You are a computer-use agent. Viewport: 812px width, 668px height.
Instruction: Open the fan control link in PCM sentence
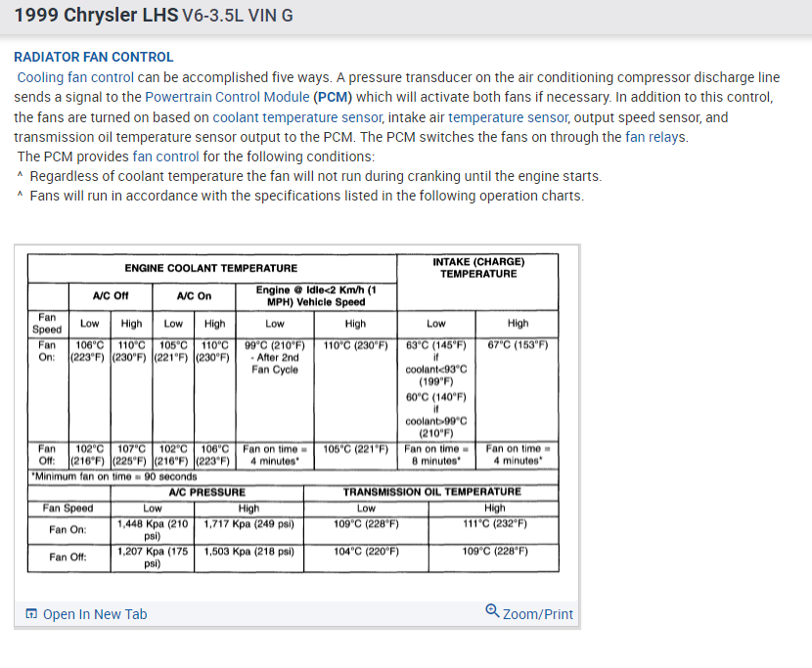pyautogui.click(x=165, y=156)
